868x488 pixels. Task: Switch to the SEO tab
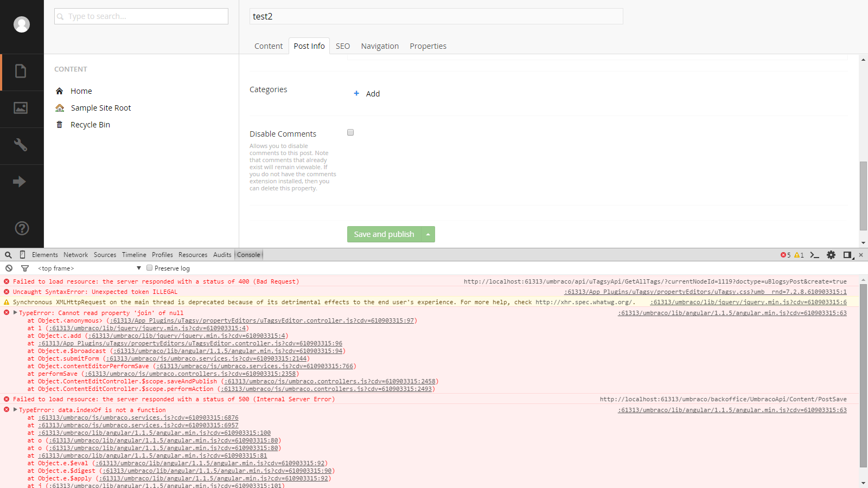tap(343, 46)
